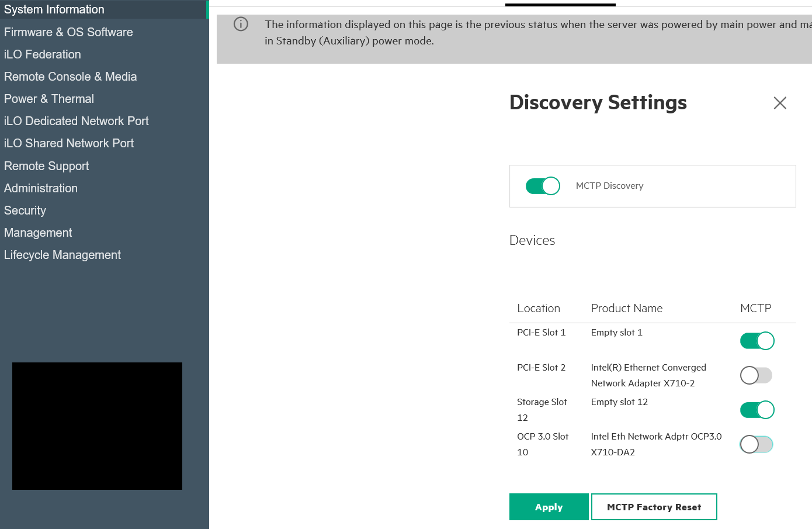Open the Security section

[x=25, y=210]
